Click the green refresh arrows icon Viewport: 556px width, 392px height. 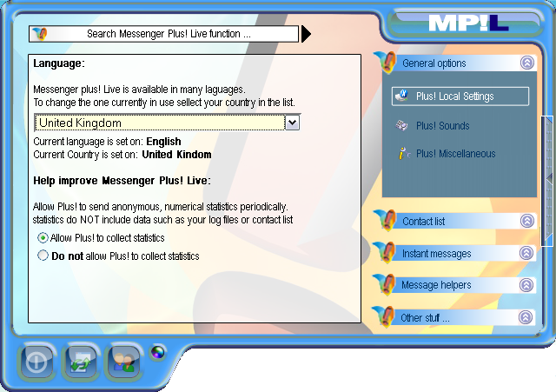[x=81, y=362]
